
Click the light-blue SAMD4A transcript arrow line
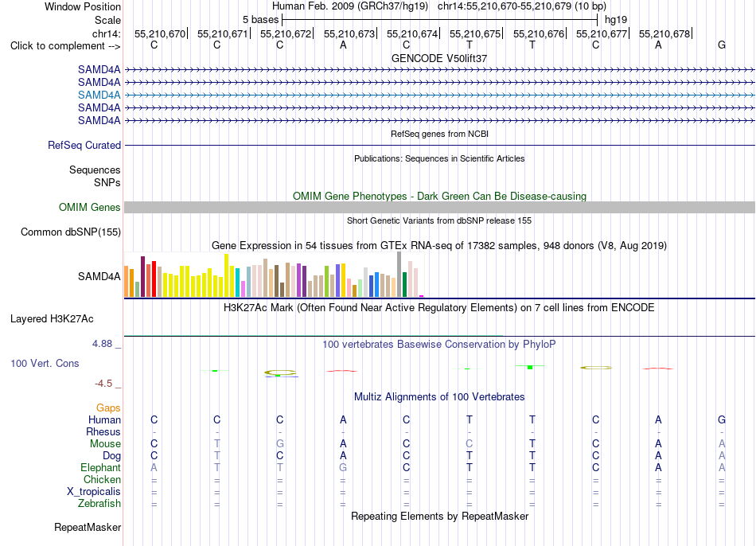[x=439, y=95]
